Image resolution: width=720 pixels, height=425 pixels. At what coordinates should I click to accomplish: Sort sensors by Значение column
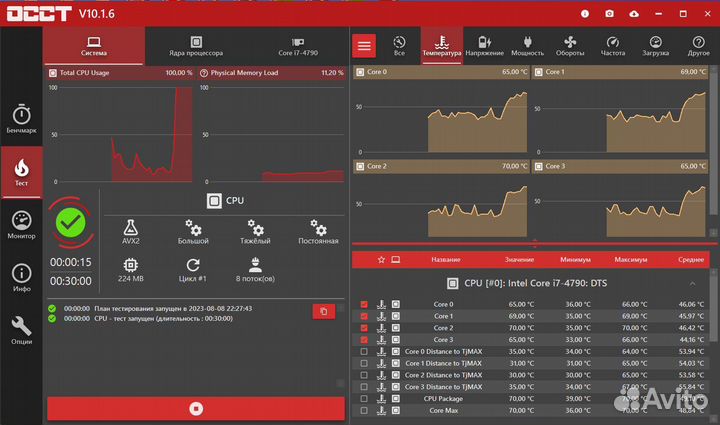[519, 260]
